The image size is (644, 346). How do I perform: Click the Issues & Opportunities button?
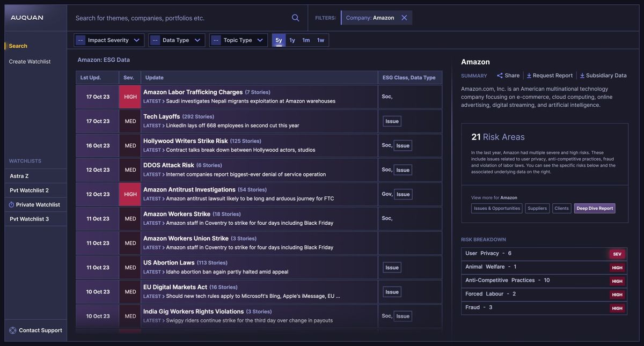click(x=496, y=208)
